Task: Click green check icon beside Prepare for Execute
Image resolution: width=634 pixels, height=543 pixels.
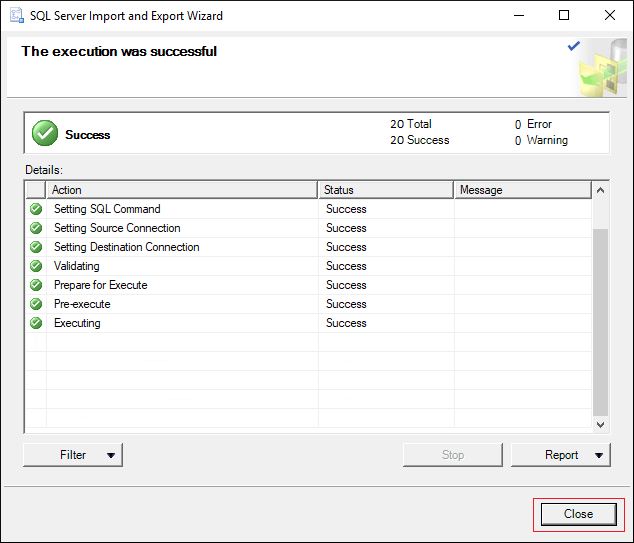Action: tap(36, 285)
